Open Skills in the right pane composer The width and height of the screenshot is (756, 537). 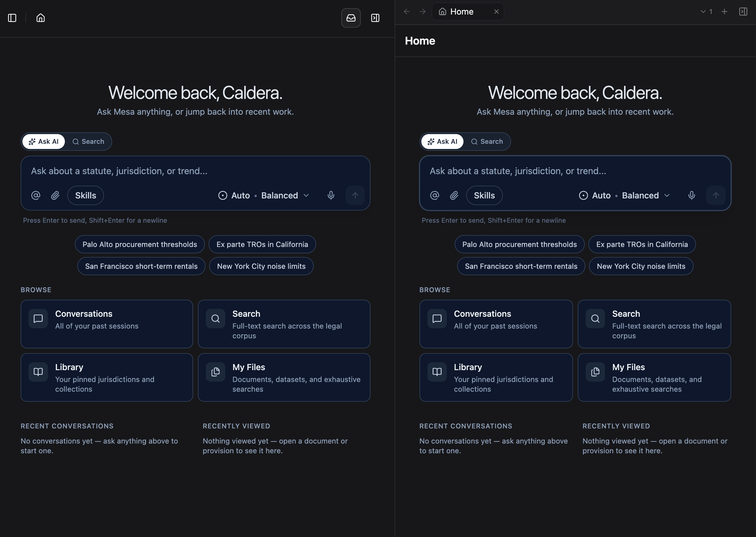point(484,195)
